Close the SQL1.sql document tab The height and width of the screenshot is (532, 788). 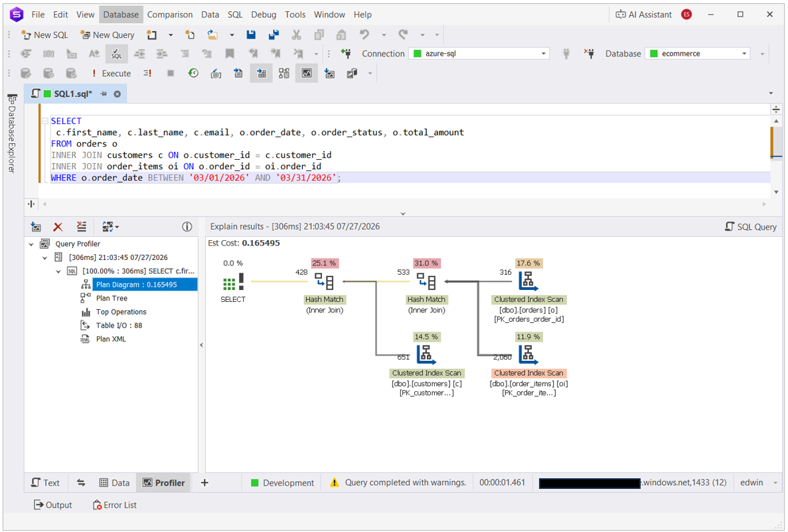point(117,94)
